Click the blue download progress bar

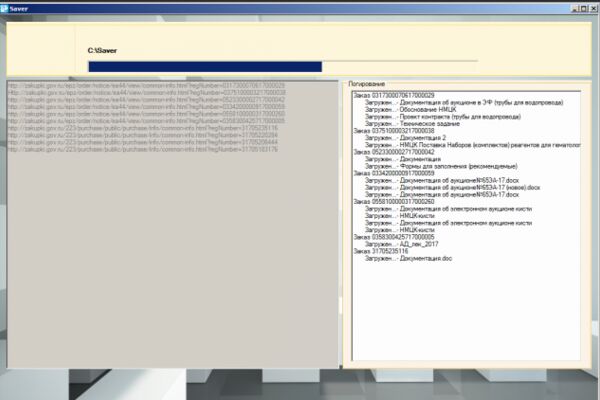click(x=205, y=67)
